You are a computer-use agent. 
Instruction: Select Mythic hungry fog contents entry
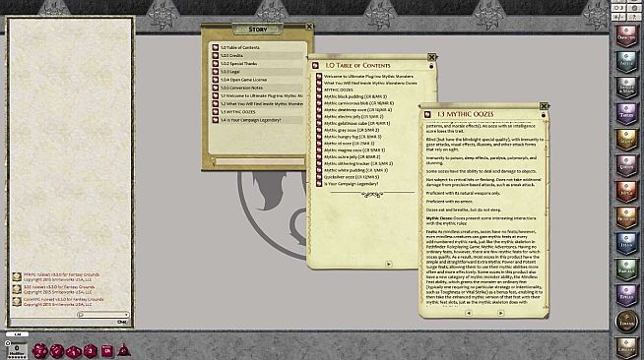click(353, 137)
